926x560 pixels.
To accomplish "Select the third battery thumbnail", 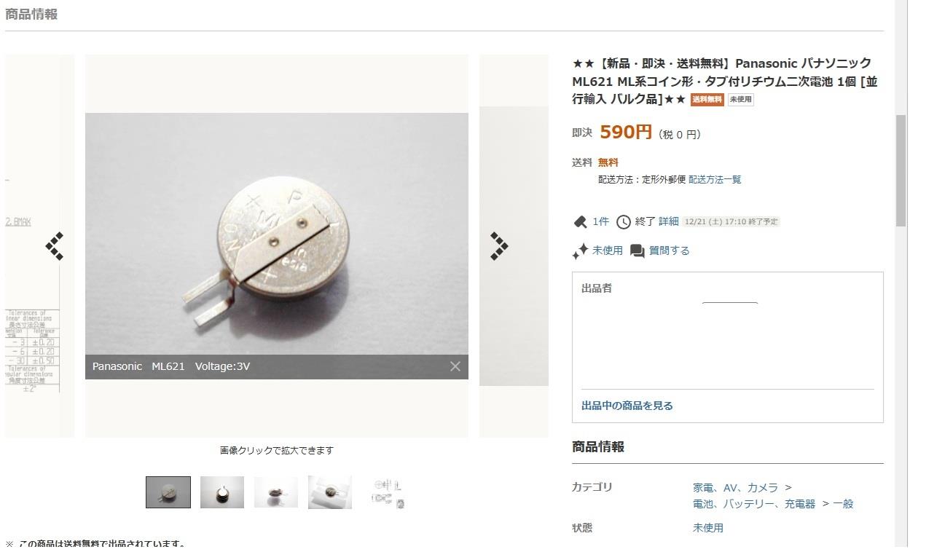I will (276, 492).
